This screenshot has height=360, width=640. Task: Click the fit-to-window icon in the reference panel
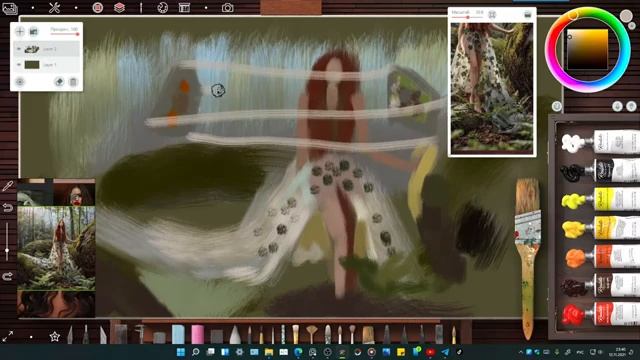(492, 15)
